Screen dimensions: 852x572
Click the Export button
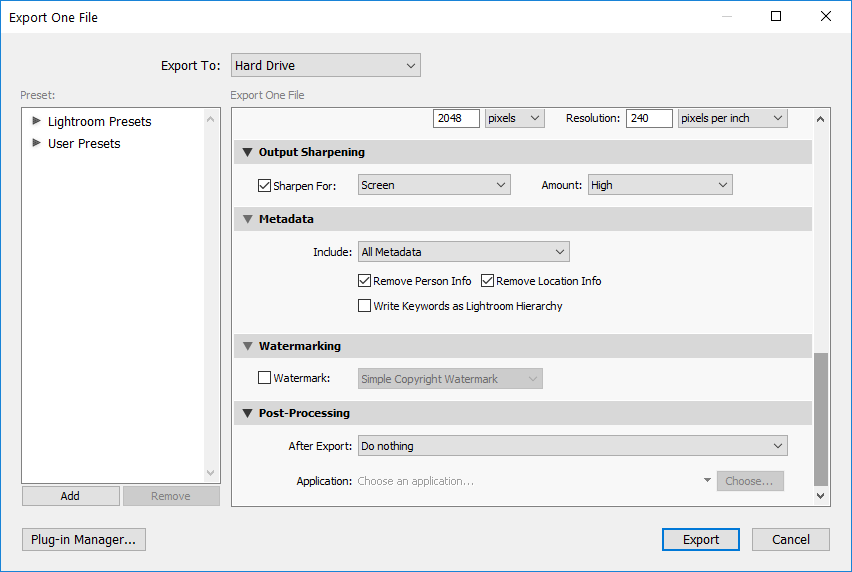click(700, 539)
